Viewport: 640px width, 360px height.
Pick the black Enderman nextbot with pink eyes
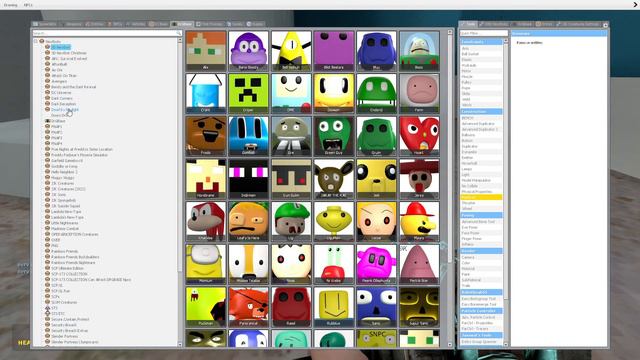pos(249,179)
